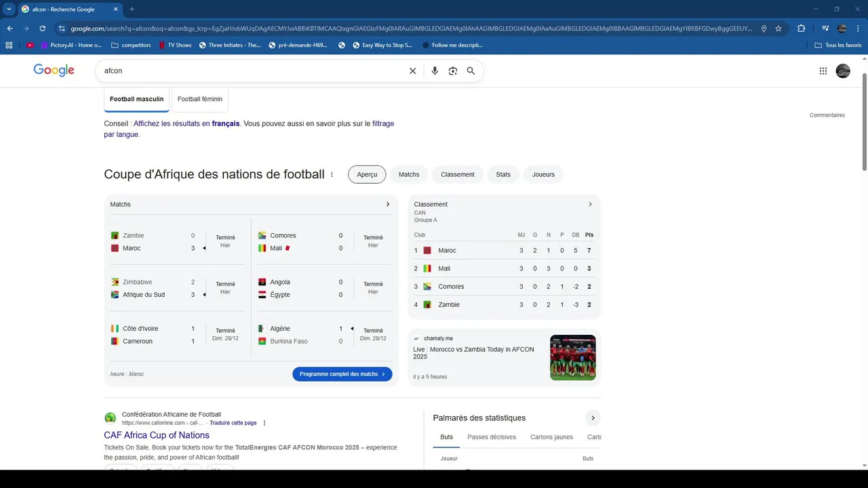The width and height of the screenshot is (868, 488).
Task: Expand the Classement card with its chevron
Action: (590, 204)
